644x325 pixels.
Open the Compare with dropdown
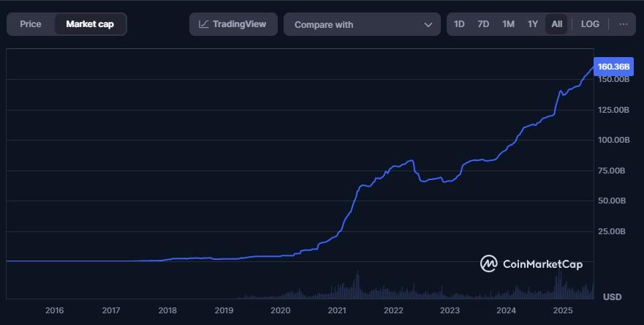pyautogui.click(x=362, y=24)
